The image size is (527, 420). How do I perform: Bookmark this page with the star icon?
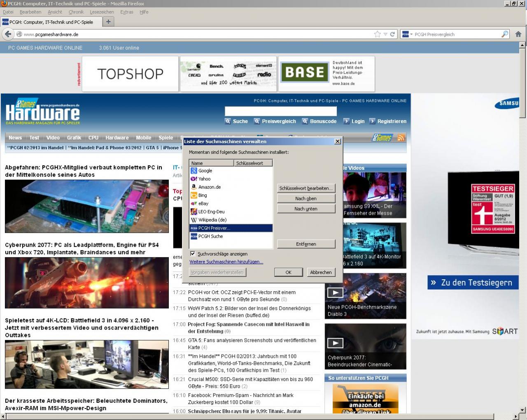click(x=377, y=34)
